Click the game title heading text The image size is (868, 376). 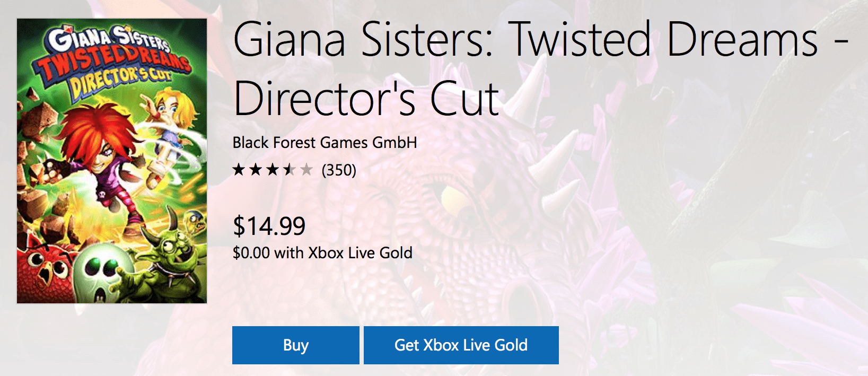pos(541,69)
